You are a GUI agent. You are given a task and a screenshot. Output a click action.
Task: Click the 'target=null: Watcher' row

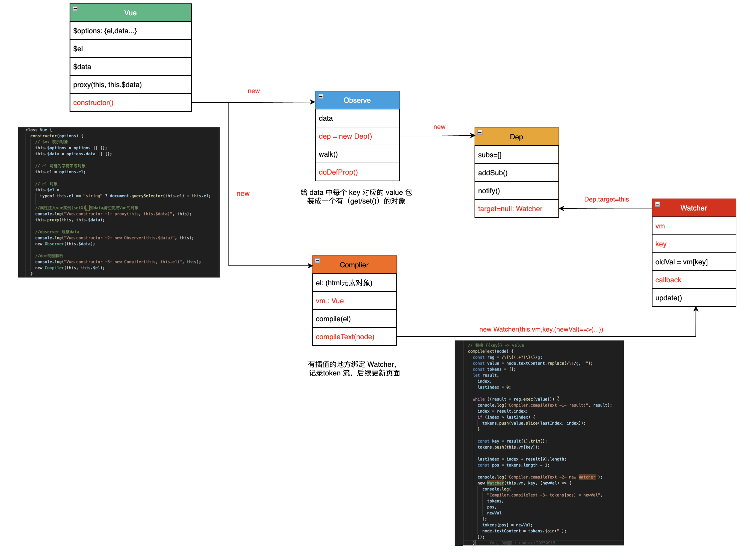point(516,209)
